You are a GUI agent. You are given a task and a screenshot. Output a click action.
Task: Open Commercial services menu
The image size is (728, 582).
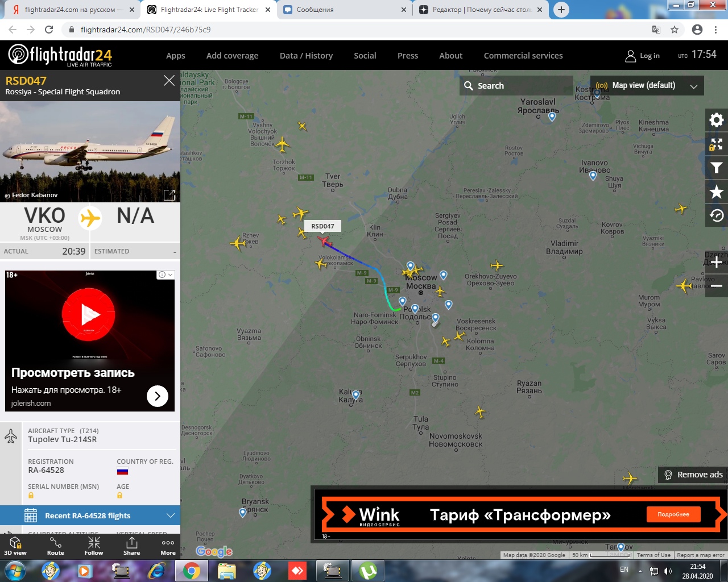(523, 56)
